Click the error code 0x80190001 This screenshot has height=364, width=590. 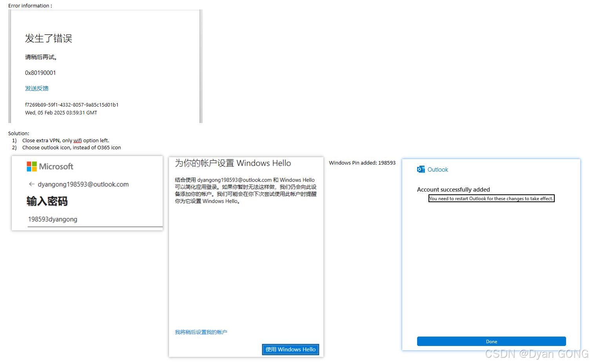coord(40,73)
